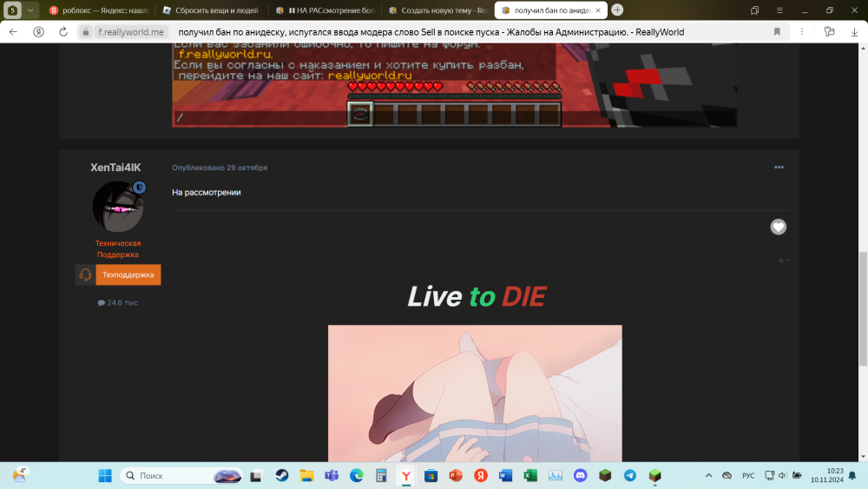Open browser side panel bookmarks icon
Viewport: 868px width, 489px height.
point(754,10)
